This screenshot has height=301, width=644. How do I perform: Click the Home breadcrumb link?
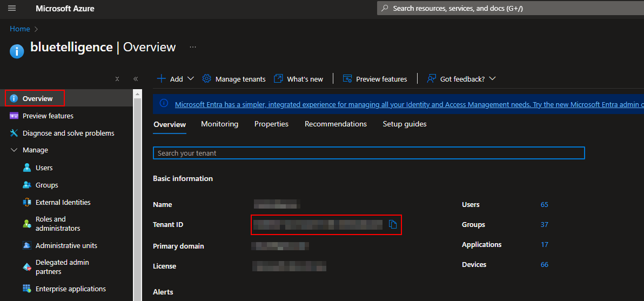[20, 29]
